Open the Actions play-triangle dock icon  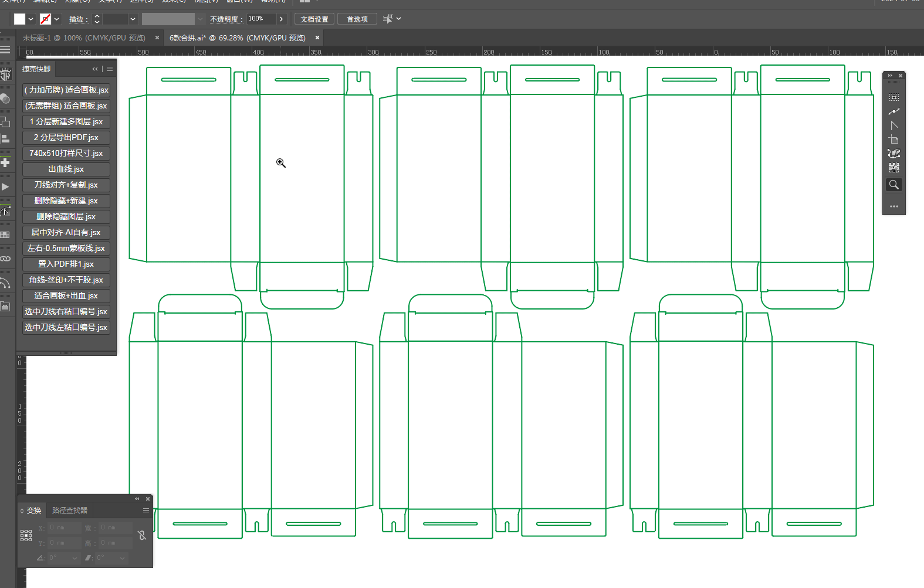coord(5,187)
